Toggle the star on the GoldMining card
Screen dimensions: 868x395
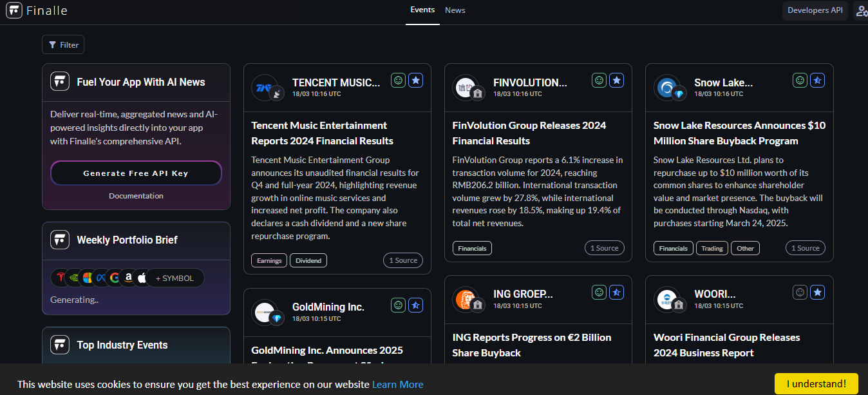pyautogui.click(x=416, y=305)
